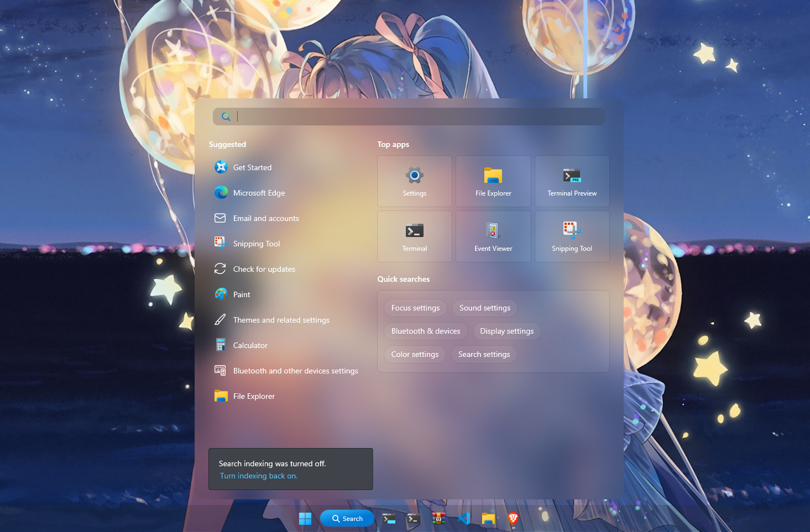Focus the search text box in the search panel
The width and height of the screenshot is (810, 532).
[409, 117]
